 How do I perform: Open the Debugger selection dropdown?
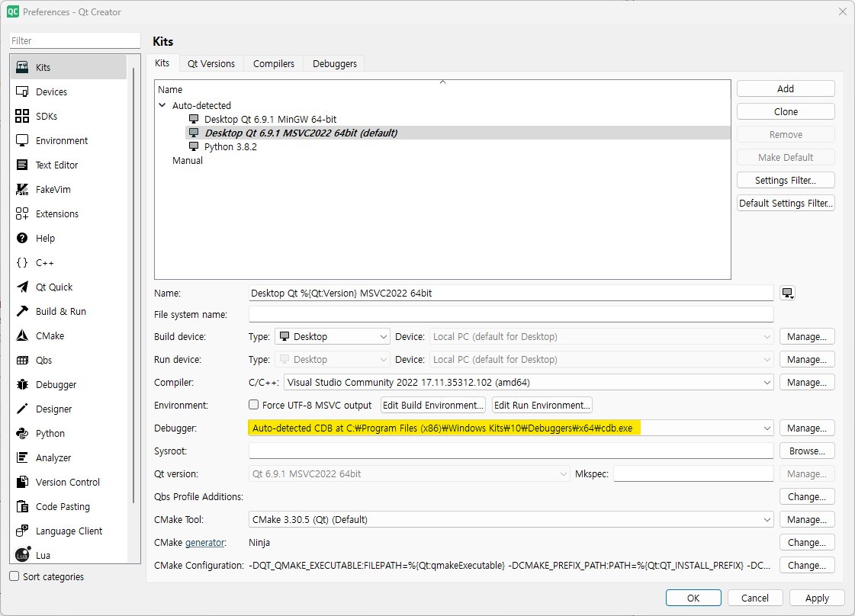tap(511, 428)
